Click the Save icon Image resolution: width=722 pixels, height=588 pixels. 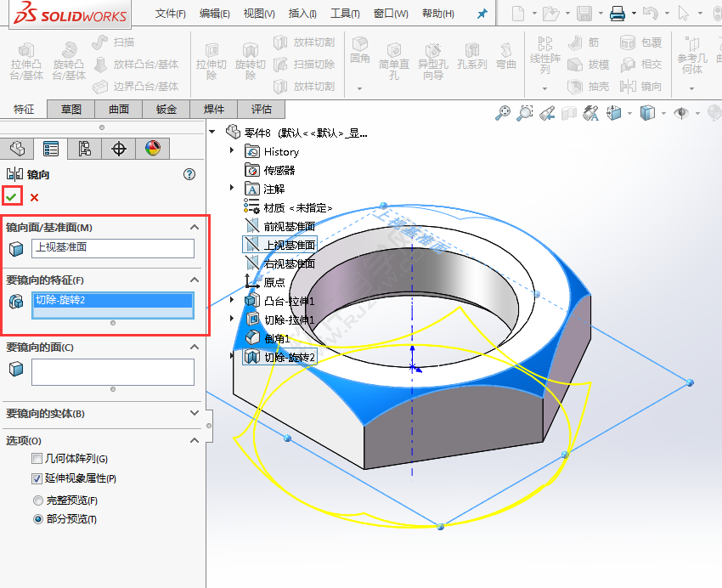point(584,14)
